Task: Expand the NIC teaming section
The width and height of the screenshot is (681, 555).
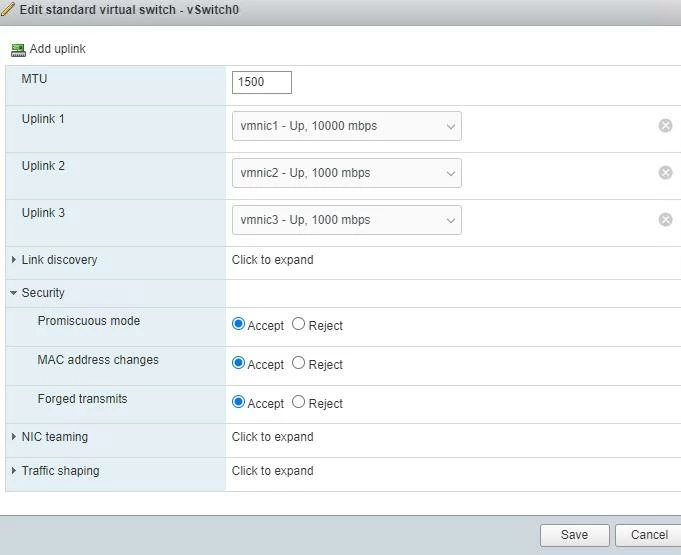Action: (x=13, y=436)
